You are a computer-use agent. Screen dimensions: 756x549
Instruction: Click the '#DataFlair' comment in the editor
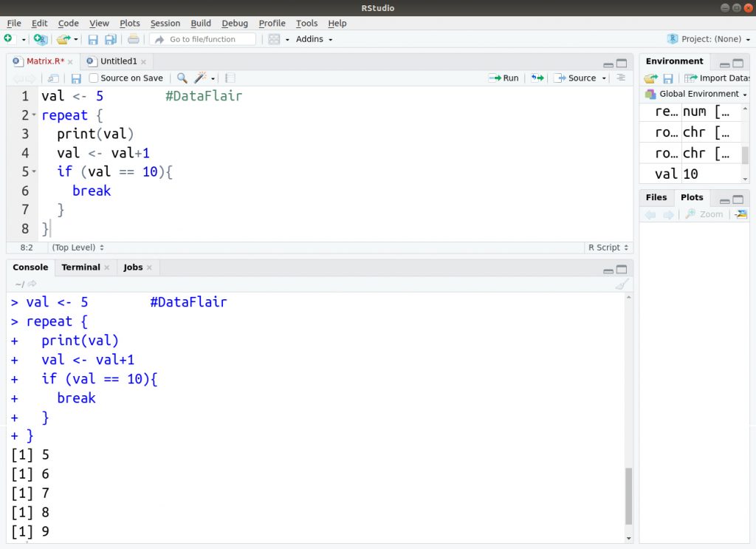click(204, 96)
